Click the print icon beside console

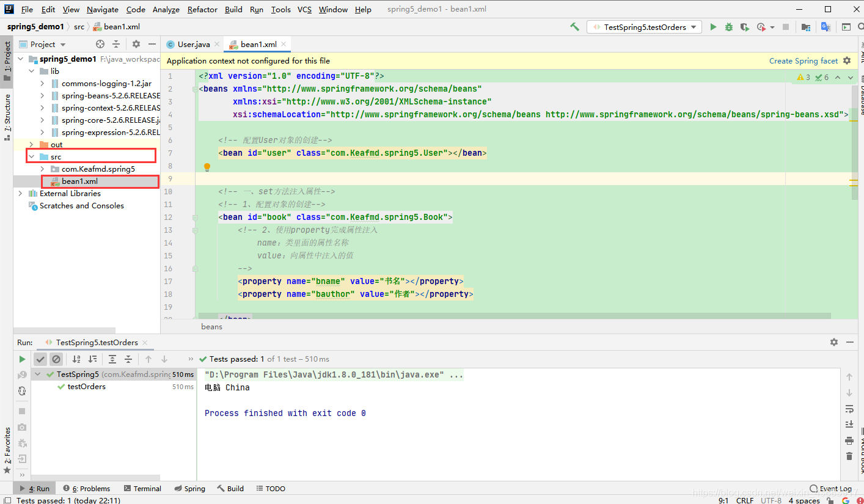click(849, 440)
